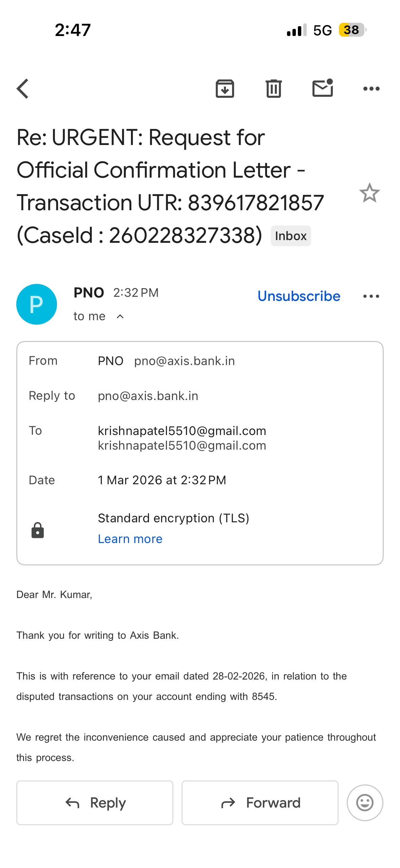Tap recipient krishnapatel5510@gmail.com in To row
This screenshot has height=868, width=400.
click(x=182, y=431)
